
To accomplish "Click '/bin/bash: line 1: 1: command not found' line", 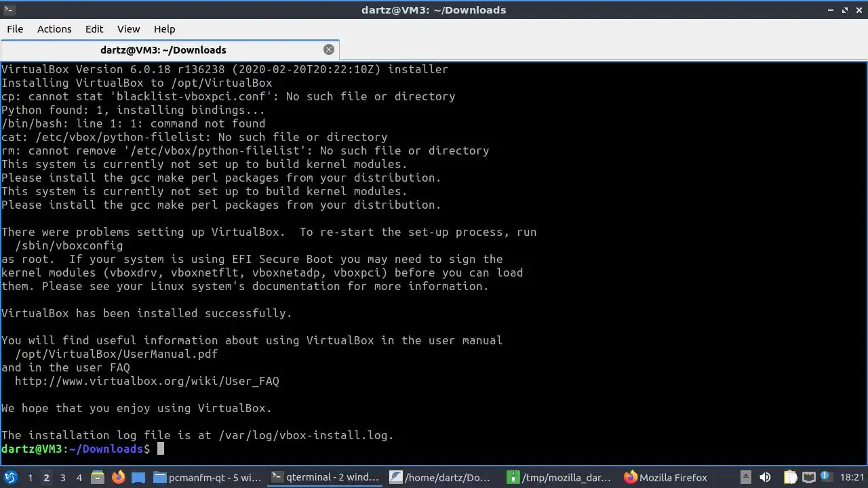I will coord(133,123).
